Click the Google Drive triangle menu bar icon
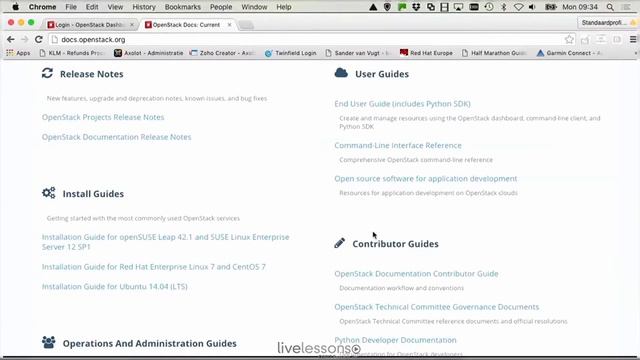The height and width of the screenshot is (360, 640). (x=373, y=7)
